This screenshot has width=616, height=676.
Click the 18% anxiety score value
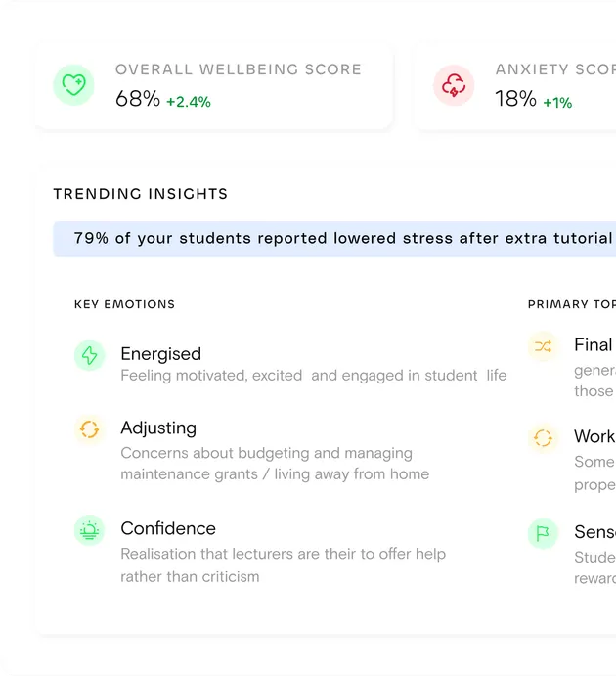(x=515, y=99)
